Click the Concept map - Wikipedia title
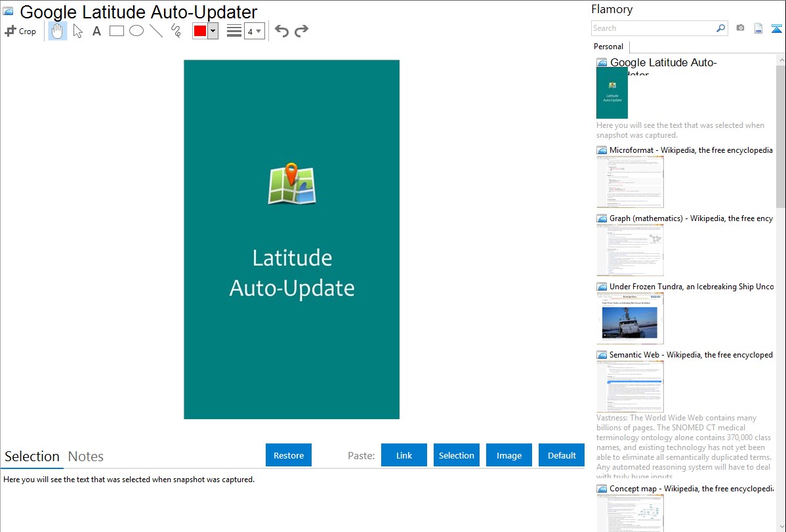The width and height of the screenshot is (786, 532). pyautogui.click(x=691, y=488)
